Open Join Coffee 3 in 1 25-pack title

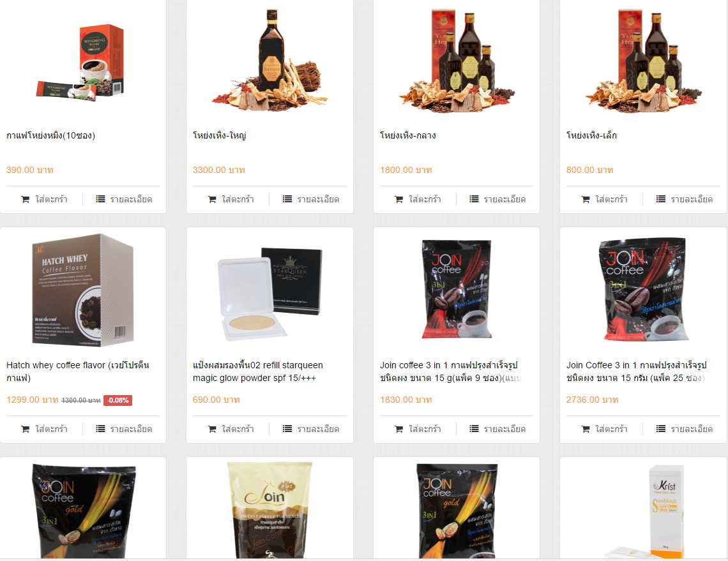(x=636, y=371)
